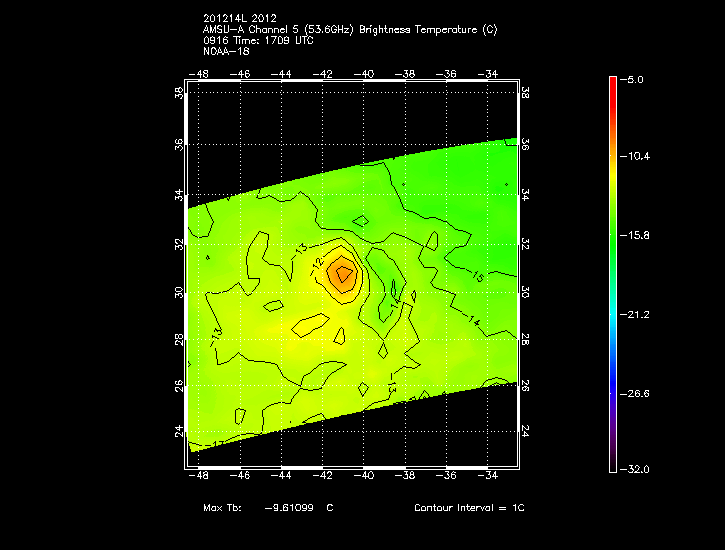Click the NOAA-18 satellite label
The height and width of the screenshot is (550, 725).
pyautogui.click(x=225, y=51)
